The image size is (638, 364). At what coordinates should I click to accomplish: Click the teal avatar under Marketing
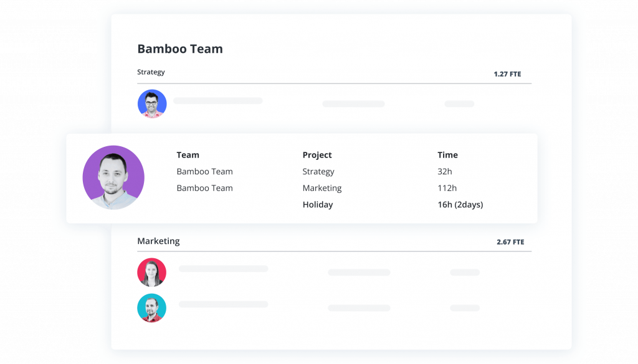pyautogui.click(x=151, y=307)
